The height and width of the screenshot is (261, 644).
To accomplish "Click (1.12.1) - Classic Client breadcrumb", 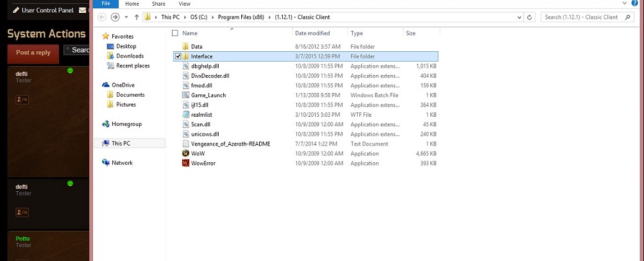I will 302,17.
